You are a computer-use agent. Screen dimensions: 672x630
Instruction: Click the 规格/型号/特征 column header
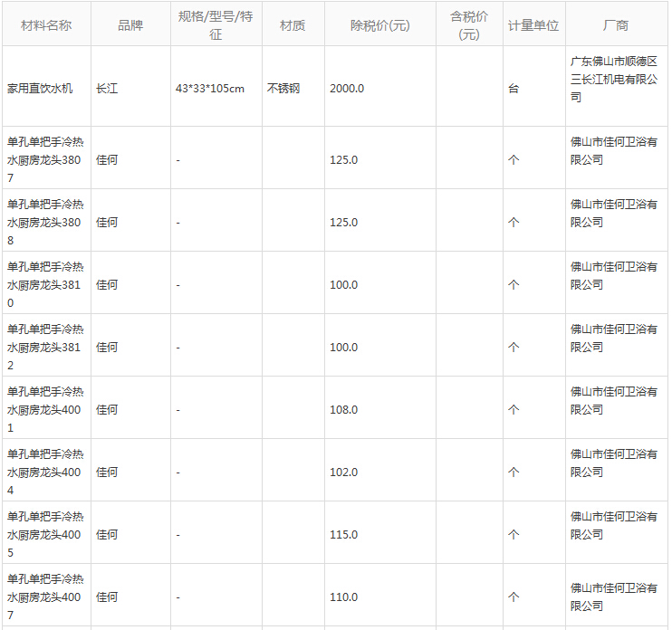pyautogui.click(x=216, y=25)
